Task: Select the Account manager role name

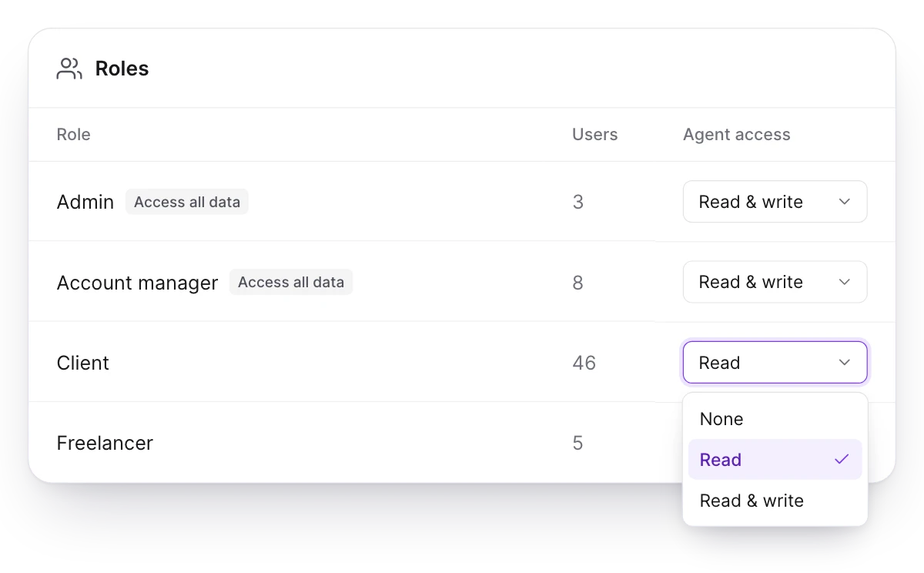Action: tap(138, 283)
